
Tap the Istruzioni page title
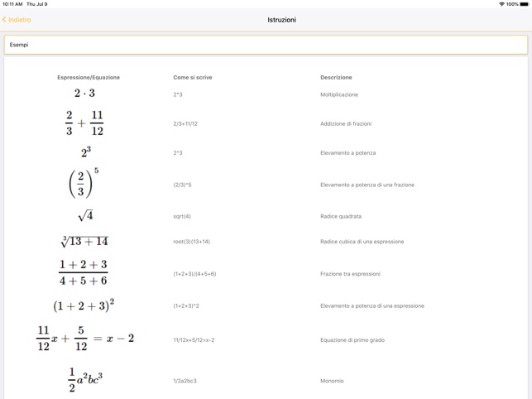[x=281, y=20]
